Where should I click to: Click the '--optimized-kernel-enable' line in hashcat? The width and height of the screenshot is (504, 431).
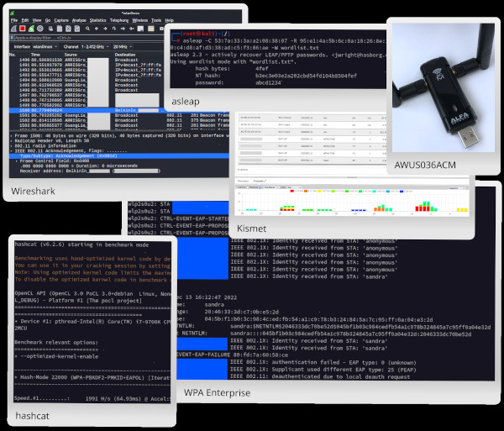(x=56, y=356)
